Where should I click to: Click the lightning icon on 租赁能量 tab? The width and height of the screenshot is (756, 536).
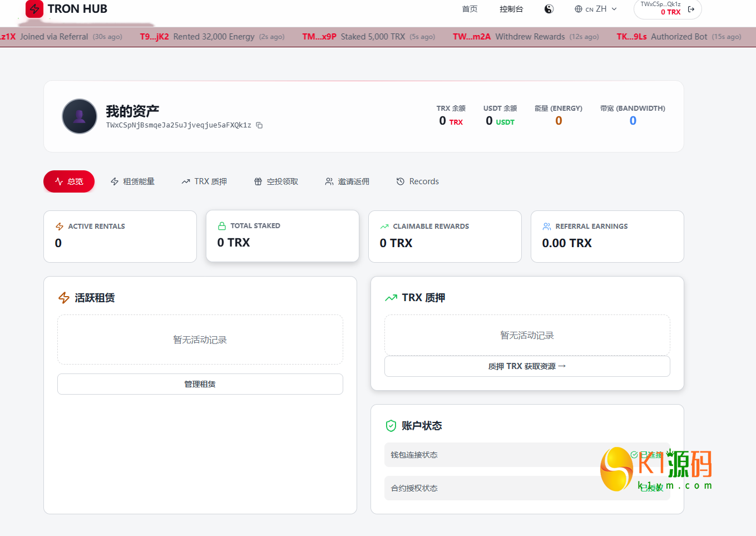115,181
